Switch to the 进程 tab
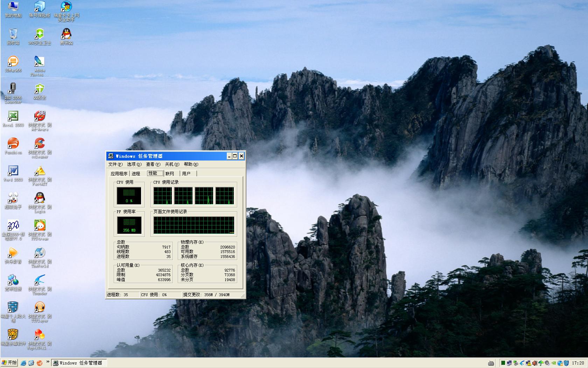The width and height of the screenshot is (588, 368). point(136,173)
